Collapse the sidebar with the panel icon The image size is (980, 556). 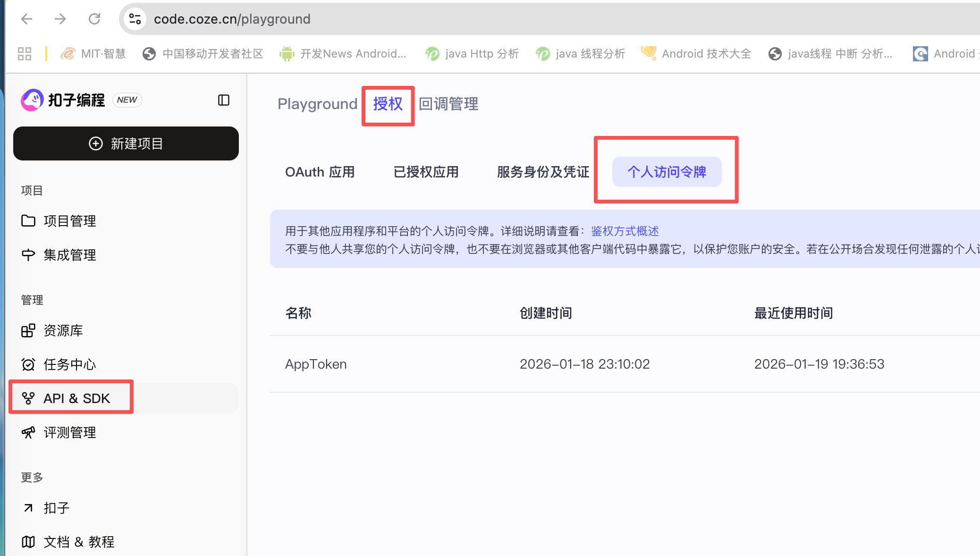pyautogui.click(x=224, y=100)
